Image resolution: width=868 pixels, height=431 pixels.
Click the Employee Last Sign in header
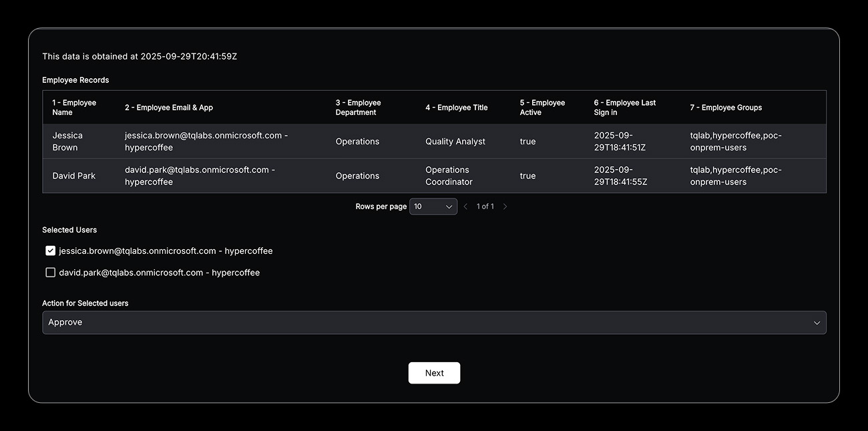pyautogui.click(x=624, y=108)
